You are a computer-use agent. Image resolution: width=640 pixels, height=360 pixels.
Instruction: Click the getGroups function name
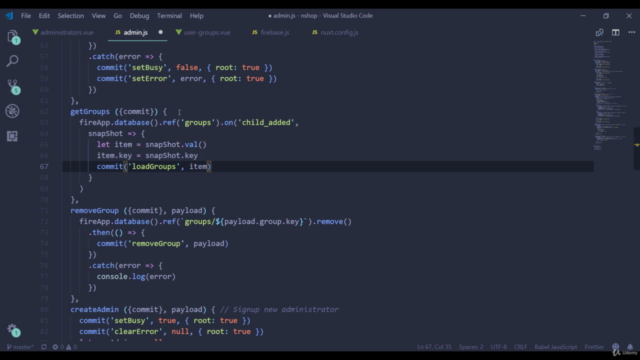[90, 111]
